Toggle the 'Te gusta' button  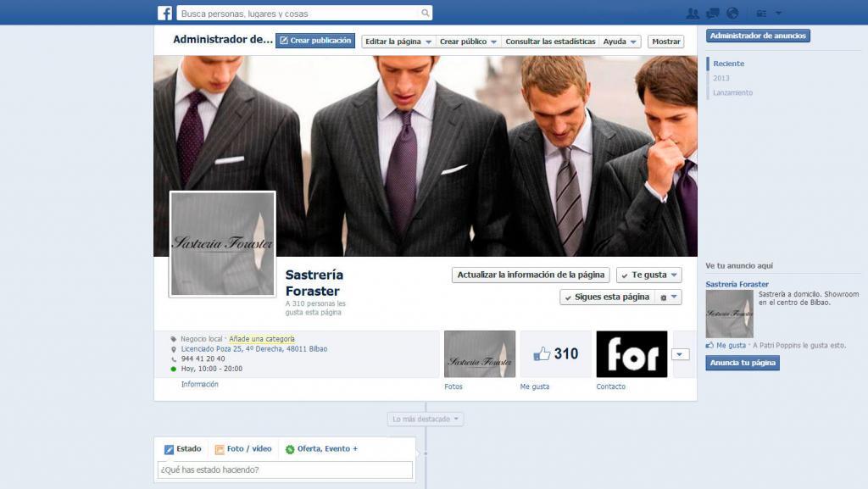(647, 275)
